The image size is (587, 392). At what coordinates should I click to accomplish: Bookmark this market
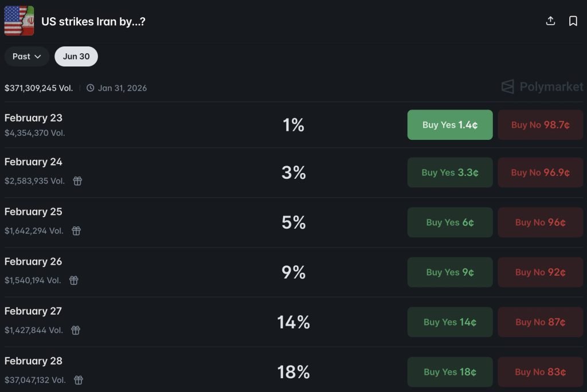pyautogui.click(x=573, y=21)
